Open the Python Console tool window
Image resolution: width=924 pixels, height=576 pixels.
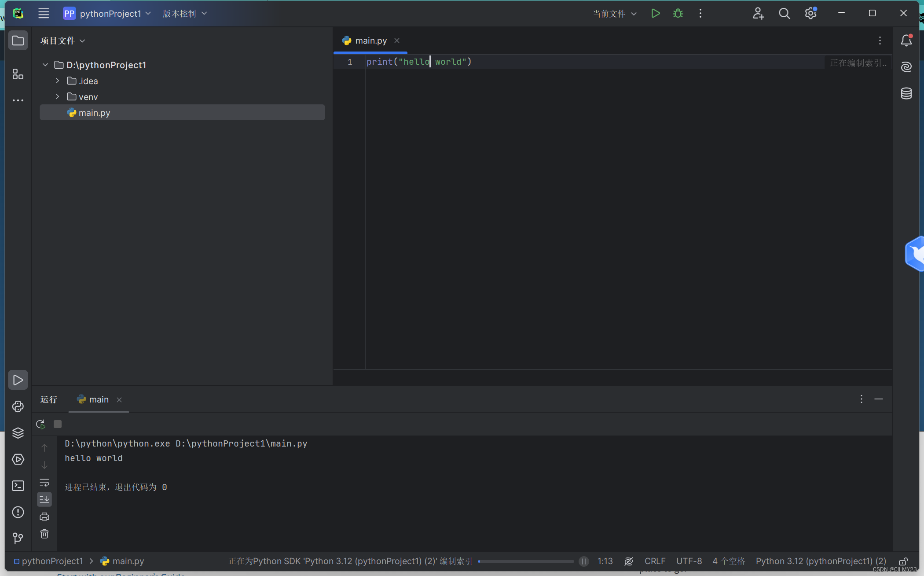pos(18,406)
